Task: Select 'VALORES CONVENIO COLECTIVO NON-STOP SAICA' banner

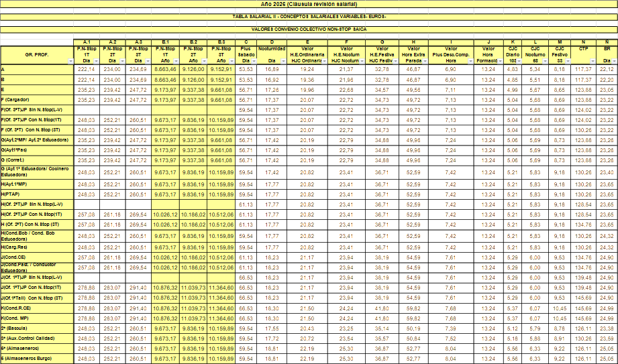Action: (309, 29)
